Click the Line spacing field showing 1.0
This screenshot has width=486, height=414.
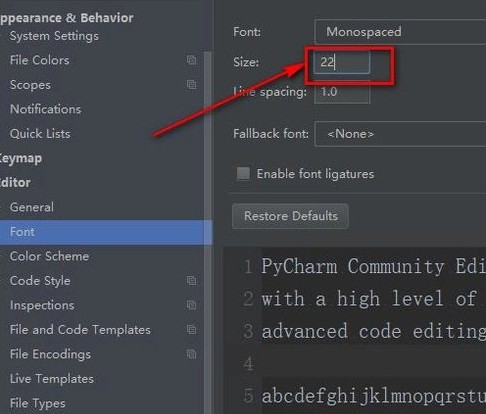(x=342, y=92)
